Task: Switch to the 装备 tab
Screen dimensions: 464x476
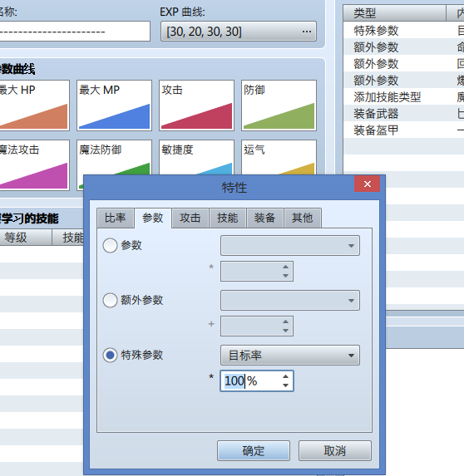Action: pos(265,218)
